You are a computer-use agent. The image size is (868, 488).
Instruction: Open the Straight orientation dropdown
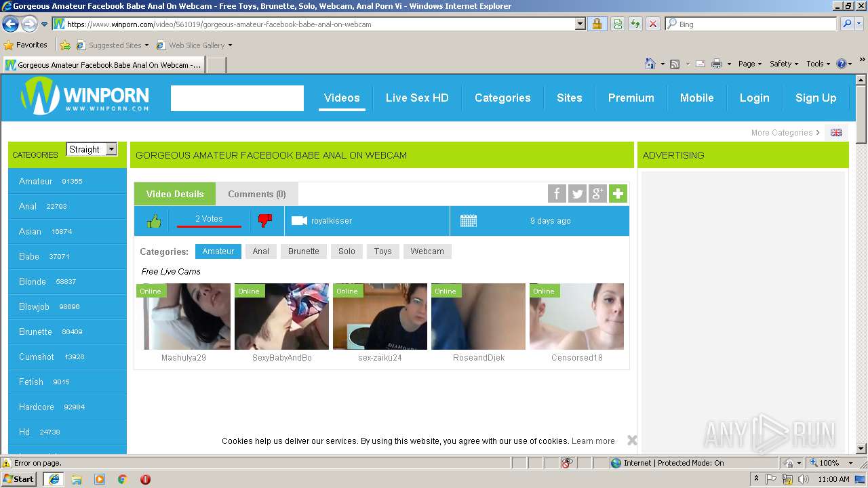[x=92, y=149]
